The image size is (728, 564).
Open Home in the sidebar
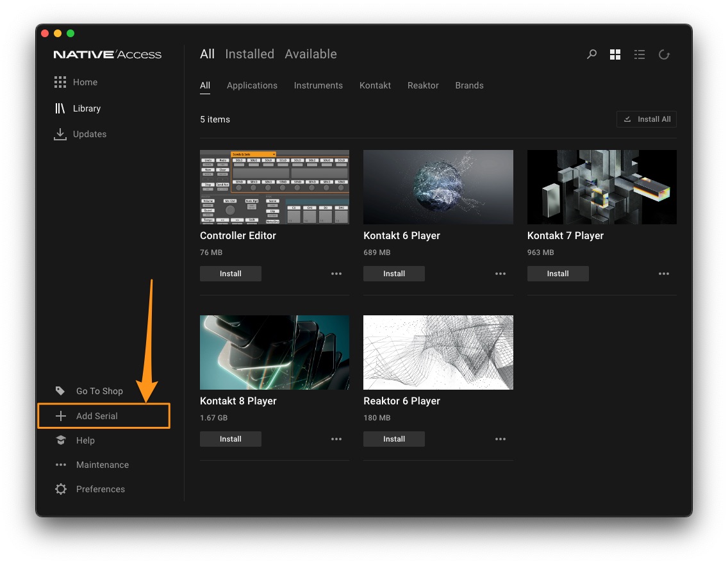[x=85, y=82]
